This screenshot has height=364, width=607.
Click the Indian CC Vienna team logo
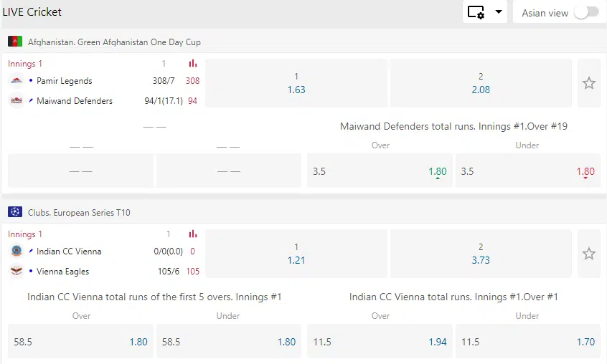17,252
